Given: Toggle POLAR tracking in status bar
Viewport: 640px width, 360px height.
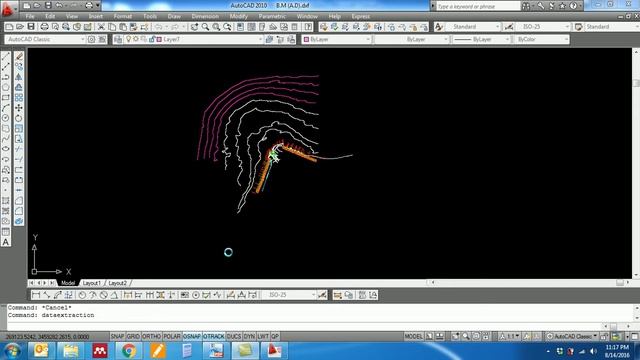Looking at the screenshot, I should (x=172, y=336).
